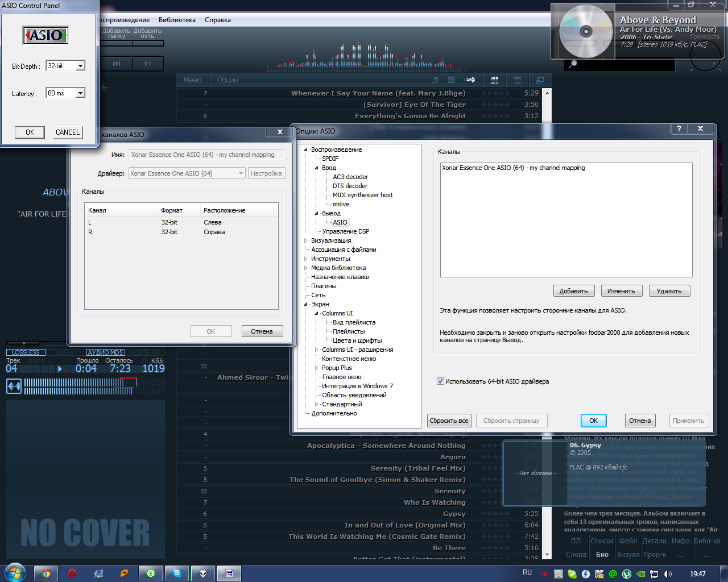
Task: Collapse the Воспроизведение tree node
Action: pos(306,149)
